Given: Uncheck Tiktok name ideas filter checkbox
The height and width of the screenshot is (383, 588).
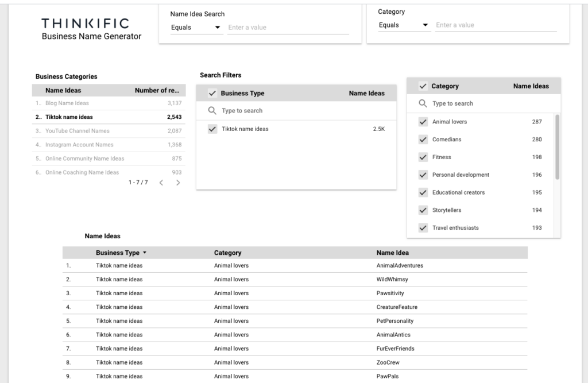Looking at the screenshot, I should [212, 129].
